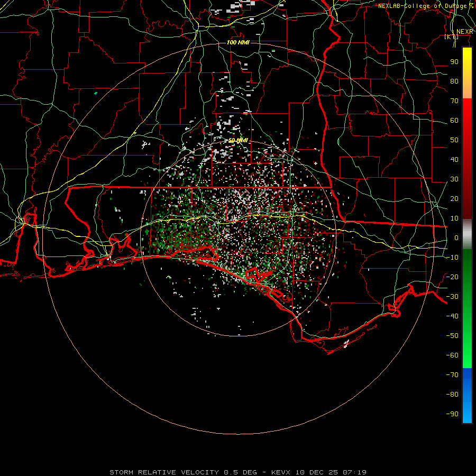Viewport: 476px width, 476px height.
Task: Click the NEXLAB-College of DuPage credit text
Action: click(x=422, y=6)
